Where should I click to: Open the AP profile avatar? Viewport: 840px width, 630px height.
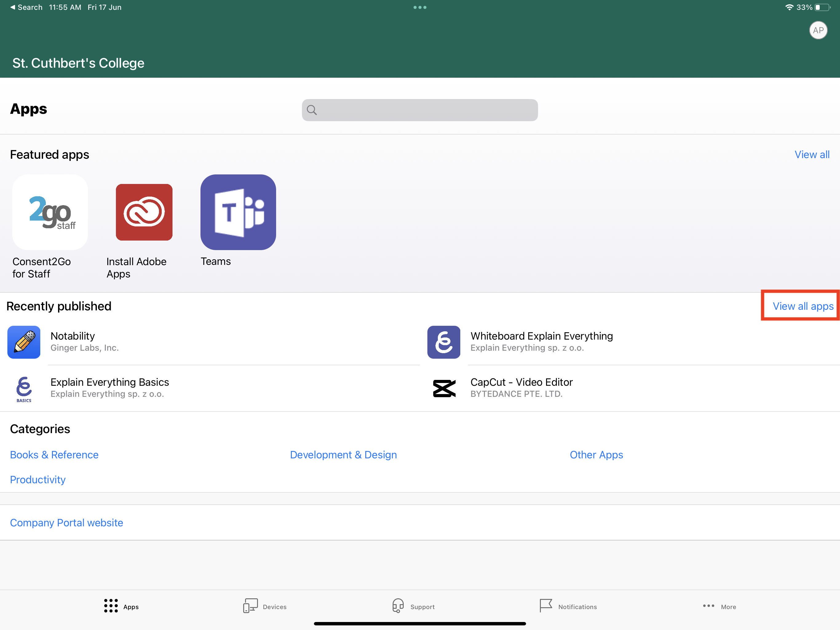point(818,30)
